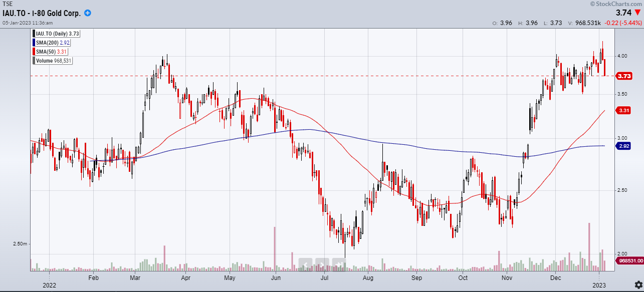Viewport: 644px width, 292px height.
Task: Click the 05-Jan-2023 11:36:am timestamp
Action: point(28,23)
